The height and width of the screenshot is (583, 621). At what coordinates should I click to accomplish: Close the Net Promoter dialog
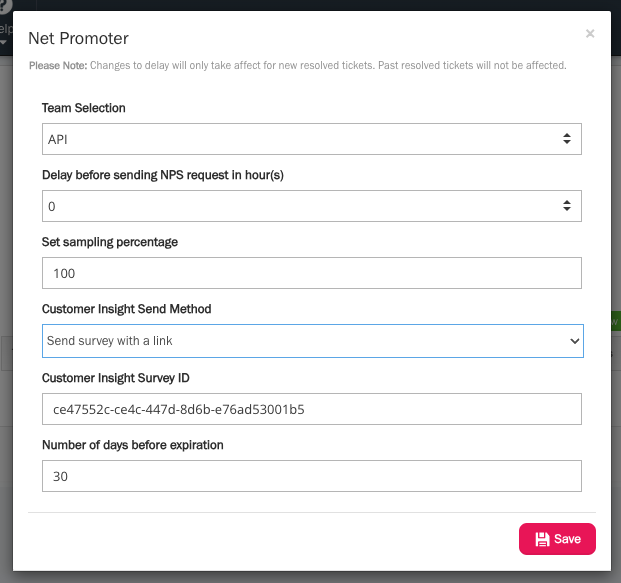tap(590, 33)
